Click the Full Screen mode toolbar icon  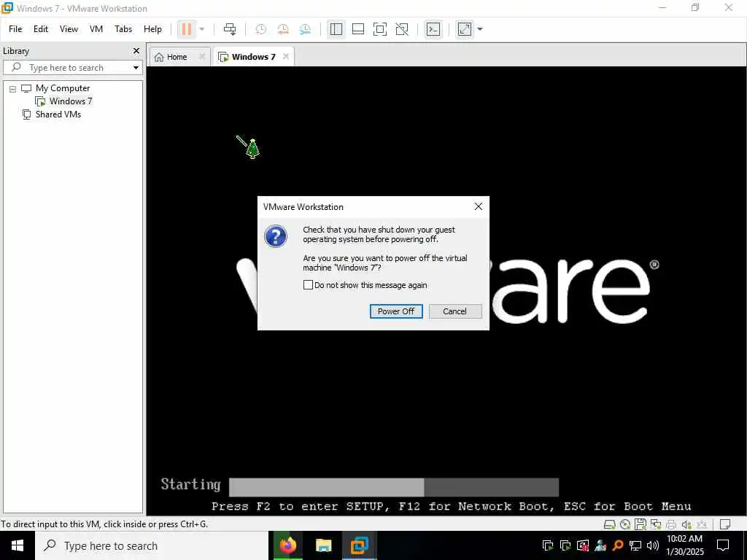(x=379, y=29)
